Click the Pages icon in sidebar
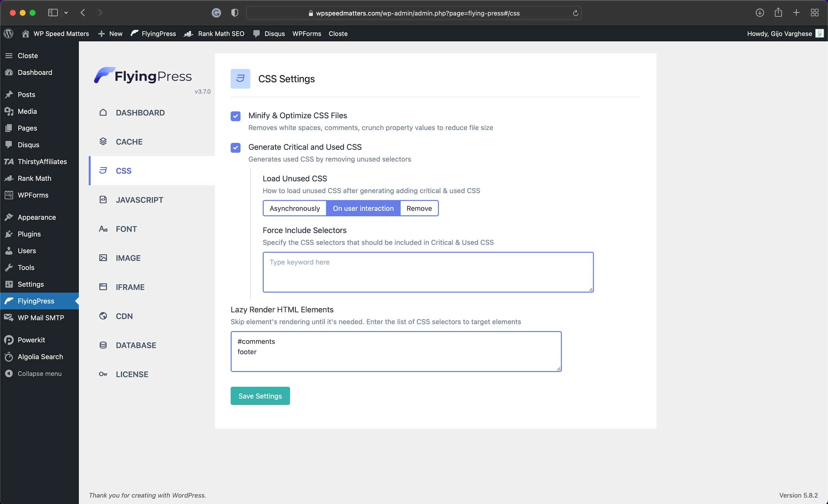The height and width of the screenshot is (504, 828). [x=9, y=128]
